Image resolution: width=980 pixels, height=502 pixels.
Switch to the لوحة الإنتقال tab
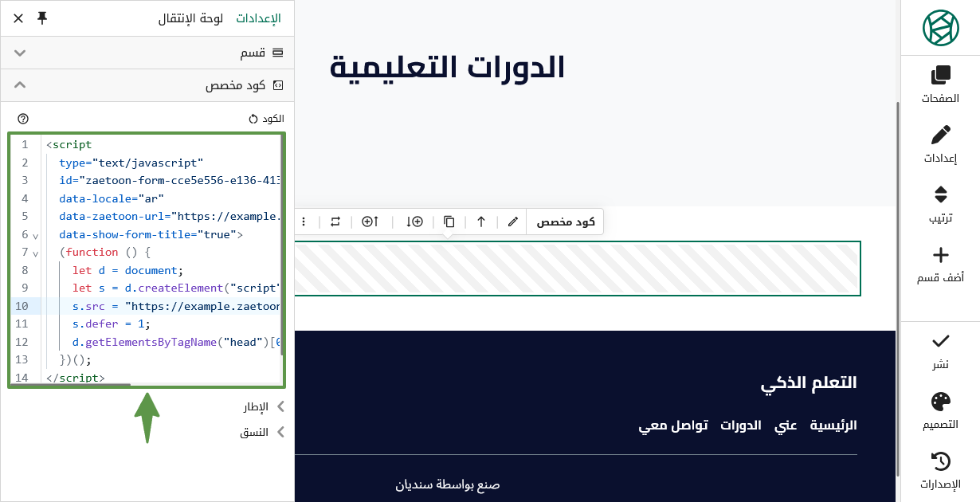pos(190,18)
